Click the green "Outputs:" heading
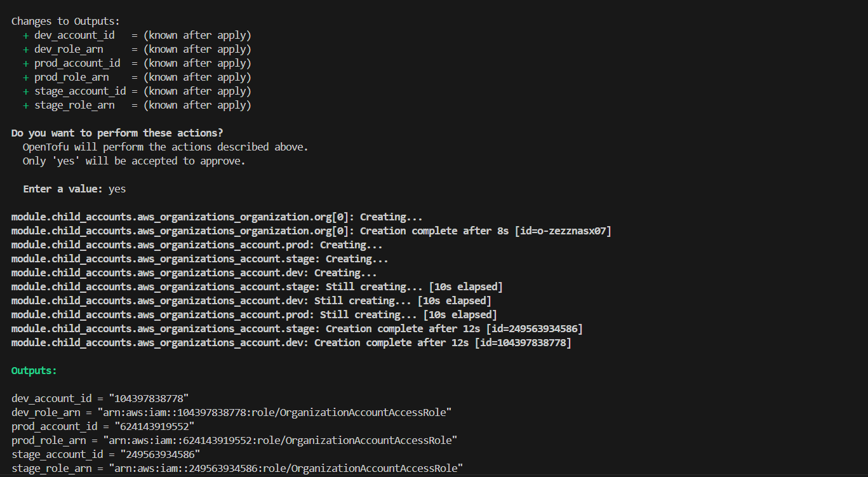The image size is (868, 477). 34,370
